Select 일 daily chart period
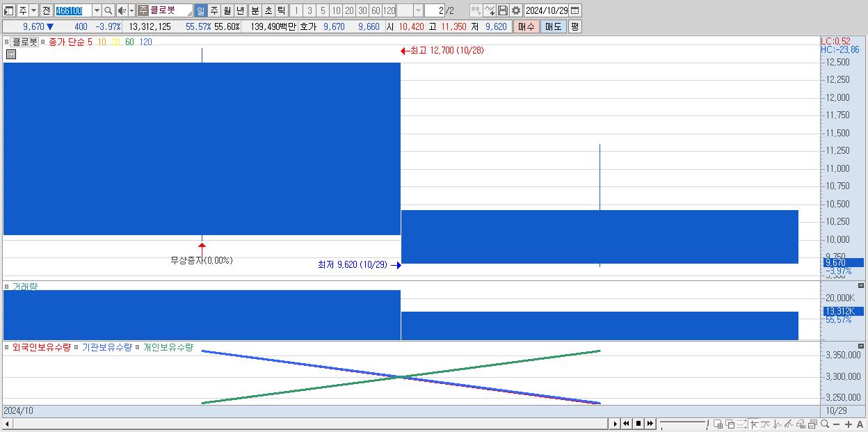The width and height of the screenshot is (868, 432). click(x=200, y=10)
